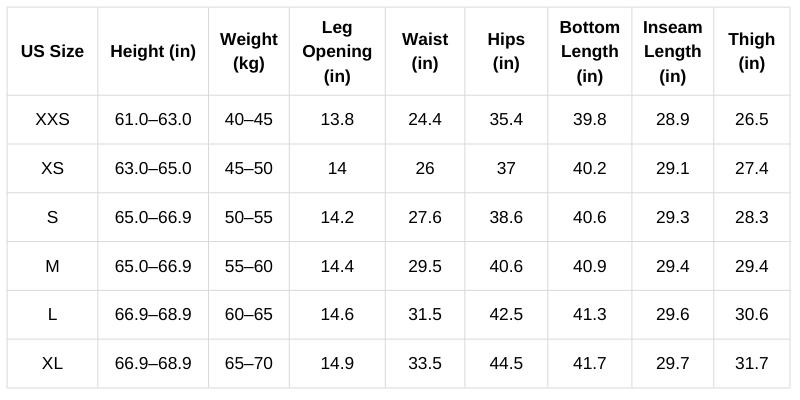The image size is (800, 400).
Task: Click the Bottom Length (in) header
Action: coord(590,52)
